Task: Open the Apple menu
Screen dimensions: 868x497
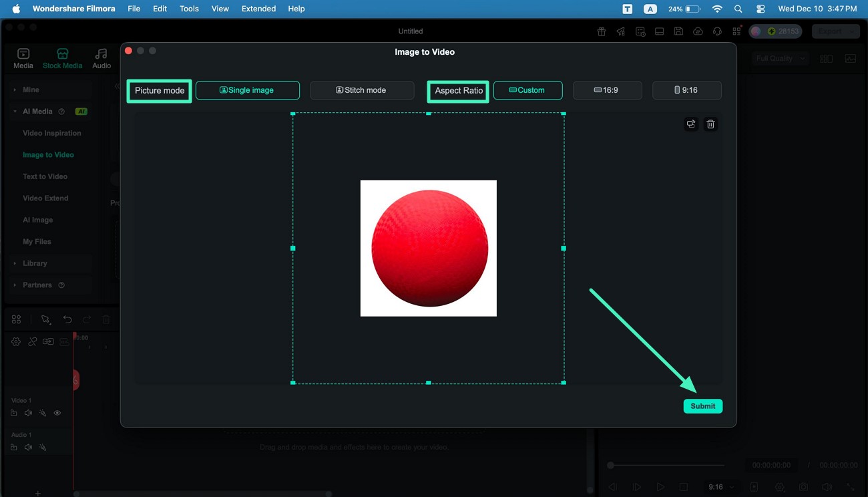Action: pyautogui.click(x=16, y=9)
